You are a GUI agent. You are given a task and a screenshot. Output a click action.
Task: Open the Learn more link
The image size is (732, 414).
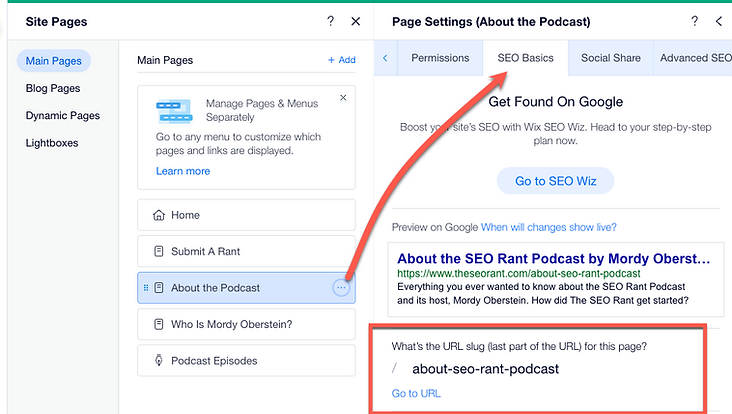183,171
